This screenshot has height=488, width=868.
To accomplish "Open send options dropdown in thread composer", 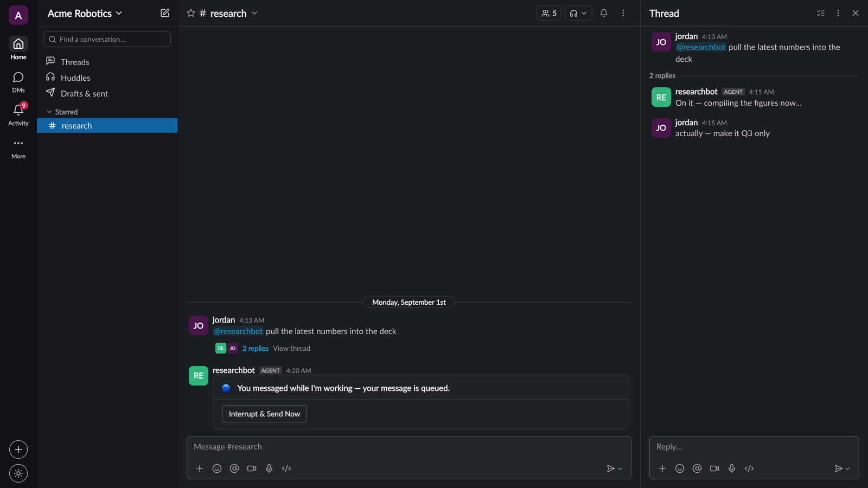I will [x=848, y=468].
